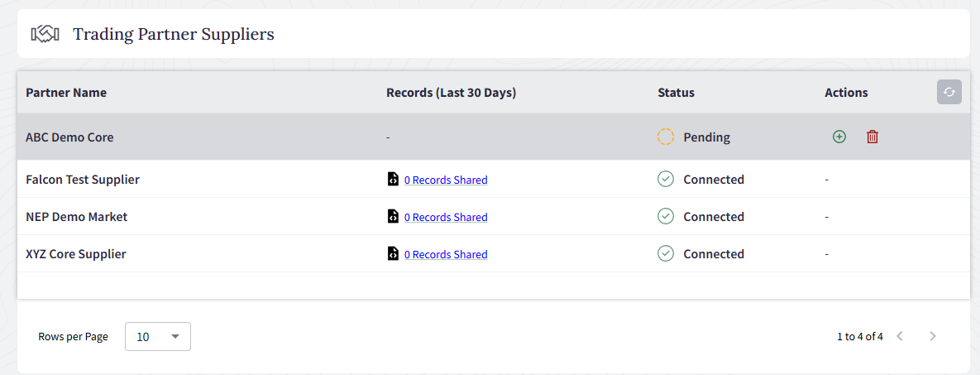Open NEP Demo Market 0 Records Shared link
980x375 pixels.
[x=446, y=217]
